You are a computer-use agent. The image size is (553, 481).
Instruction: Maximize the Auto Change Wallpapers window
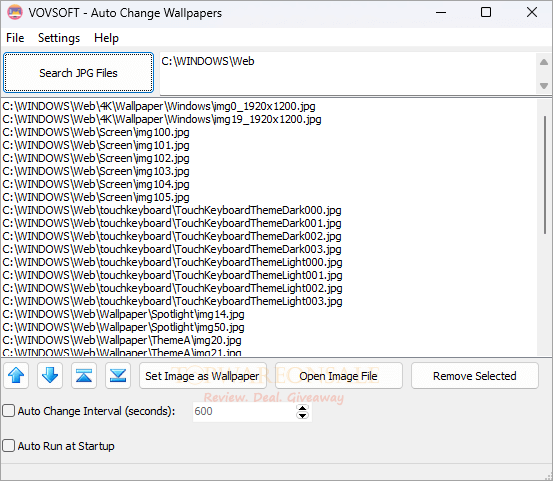tap(486, 13)
